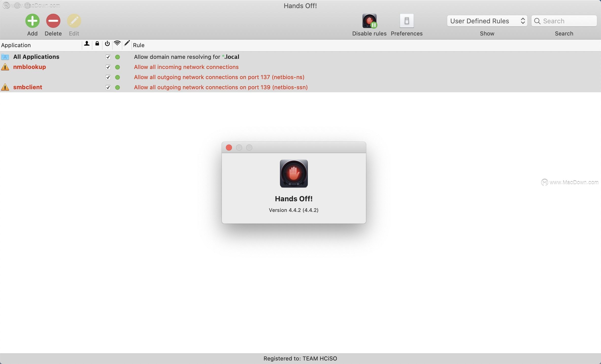Screen dimensions: 601x364
Task: Click the pencil column header icon
Action: tap(127, 43)
